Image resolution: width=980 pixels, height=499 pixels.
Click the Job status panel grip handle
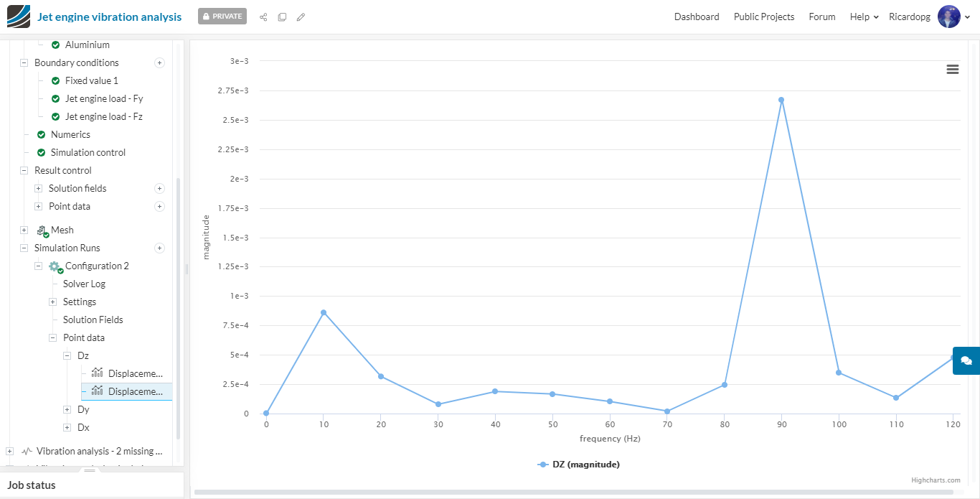[x=90, y=470]
